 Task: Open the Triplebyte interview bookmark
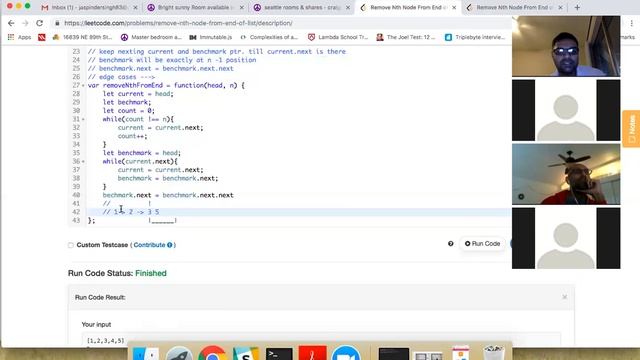[x=475, y=37]
